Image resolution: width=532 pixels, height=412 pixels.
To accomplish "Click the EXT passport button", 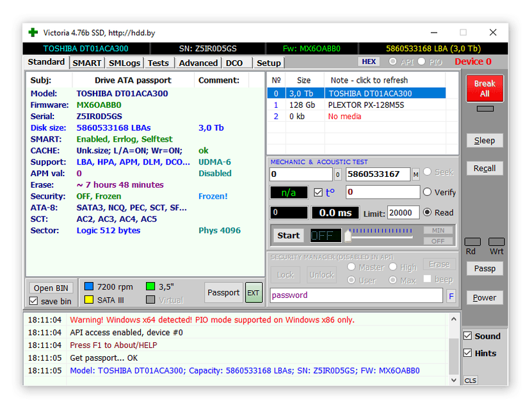I will 254,293.
